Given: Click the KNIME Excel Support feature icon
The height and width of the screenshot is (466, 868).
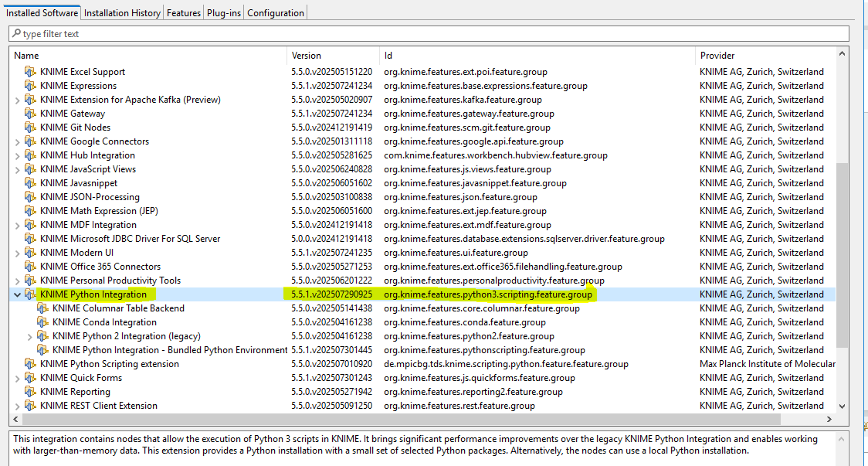Looking at the screenshot, I should click(30, 72).
